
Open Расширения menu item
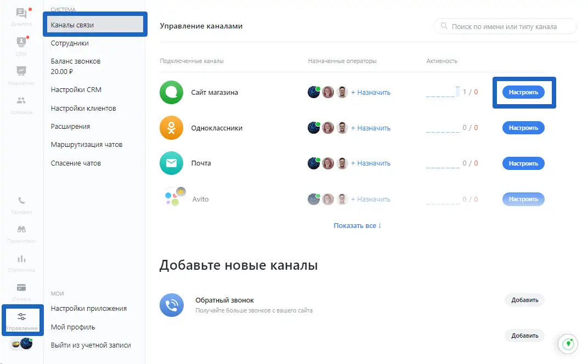(70, 126)
